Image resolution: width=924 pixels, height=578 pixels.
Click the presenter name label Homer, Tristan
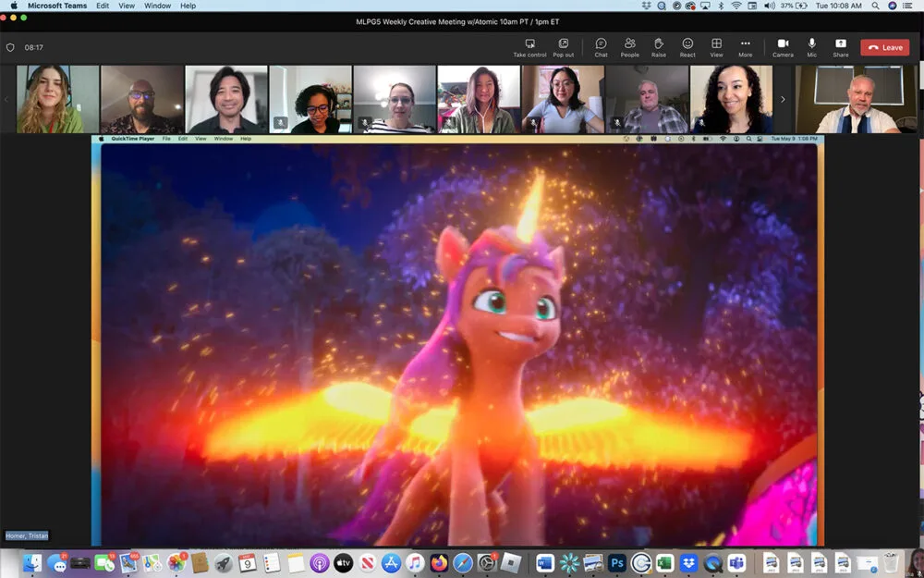click(27, 535)
